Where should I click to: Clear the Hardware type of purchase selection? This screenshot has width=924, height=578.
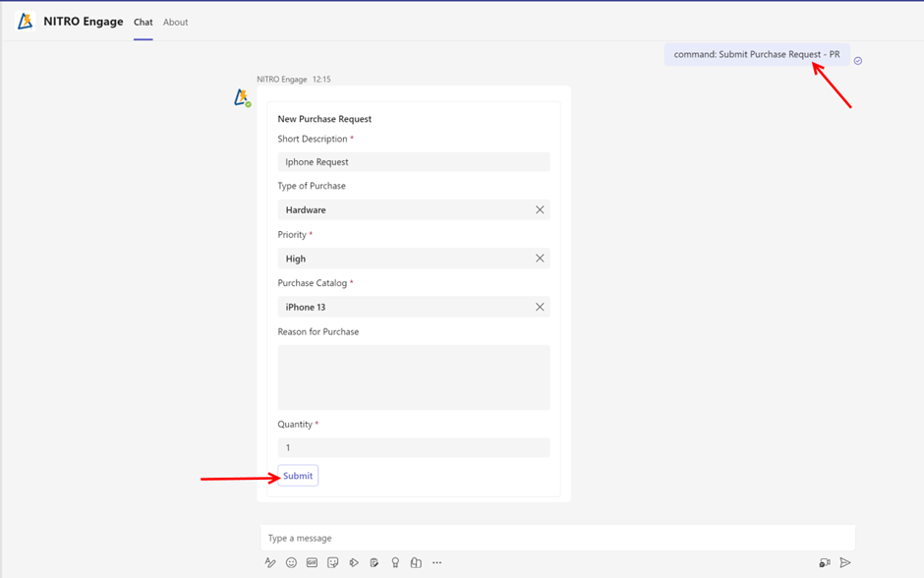(540, 209)
